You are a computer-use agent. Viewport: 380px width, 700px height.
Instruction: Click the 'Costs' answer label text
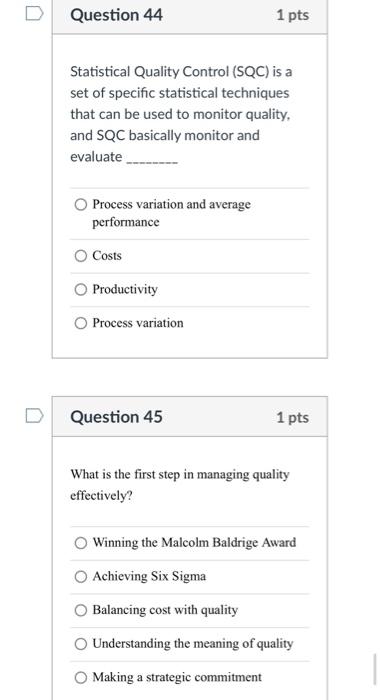click(107, 256)
